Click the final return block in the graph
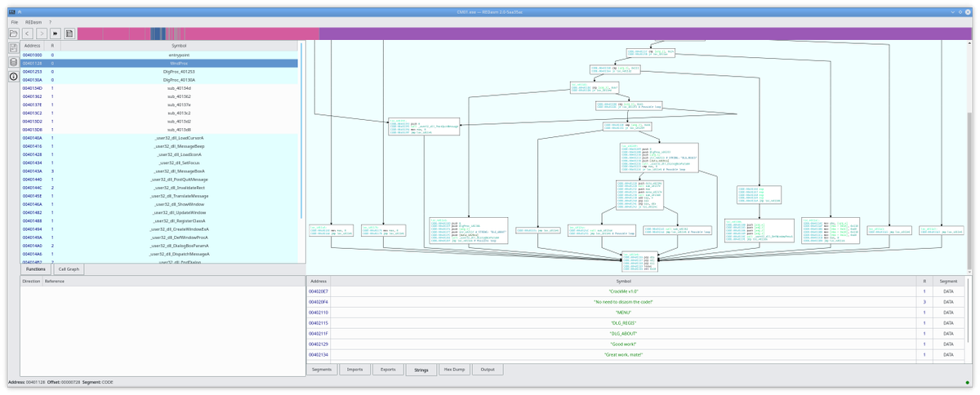Viewport: 980px width, 395px height. 639,261
